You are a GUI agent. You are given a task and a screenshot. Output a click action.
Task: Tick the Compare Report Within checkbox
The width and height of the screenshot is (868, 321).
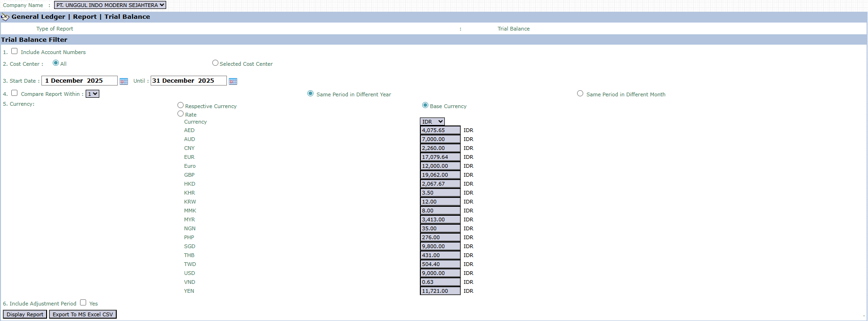coord(15,93)
